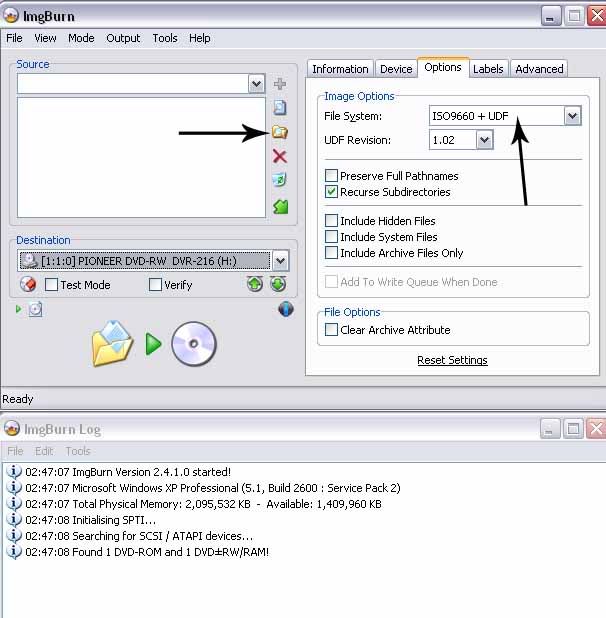
Task: Click the green up-arrow eject tray icon
Action: pos(255,284)
